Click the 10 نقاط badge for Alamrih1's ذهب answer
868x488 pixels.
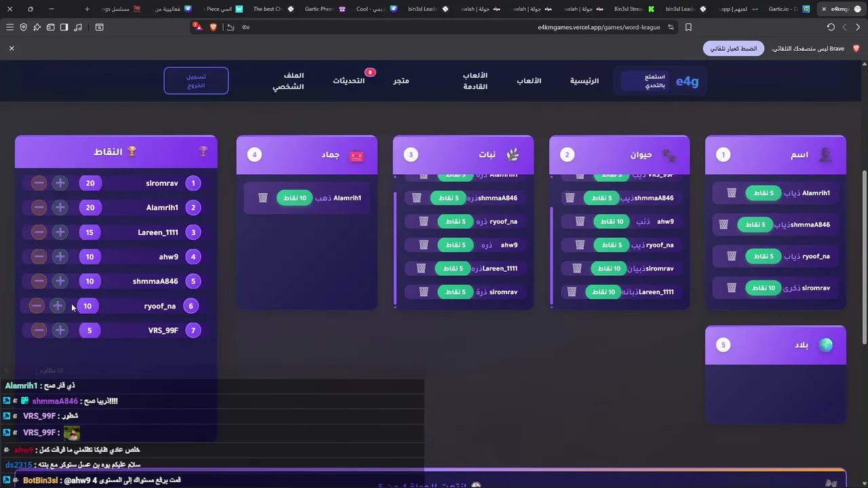[x=294, y=198]
